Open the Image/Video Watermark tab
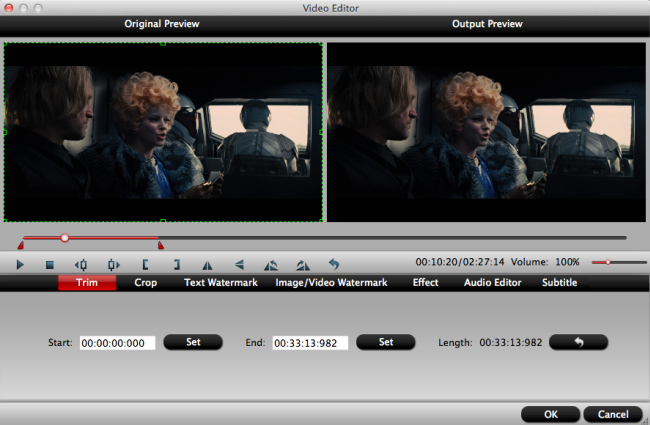Screen dimensions: 650x425 click(x=331, y=282)
